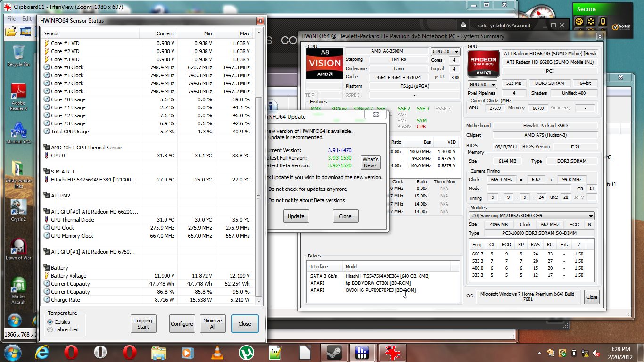The width and height of the screenshot is (644, 362).
Task: Click the What's New? button
Action: click(370, 162)
